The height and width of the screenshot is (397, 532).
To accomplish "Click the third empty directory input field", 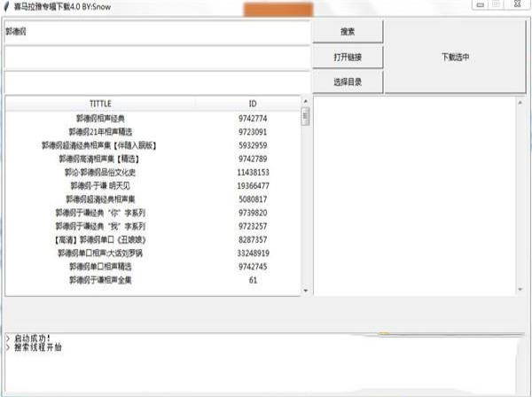I will [x=157, y=82].
